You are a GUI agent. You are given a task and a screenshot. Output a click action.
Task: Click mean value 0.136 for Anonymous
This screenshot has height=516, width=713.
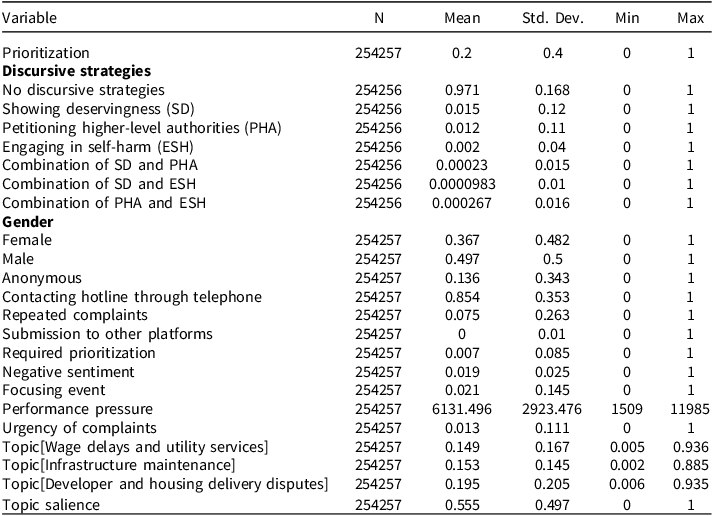(462, 278)
